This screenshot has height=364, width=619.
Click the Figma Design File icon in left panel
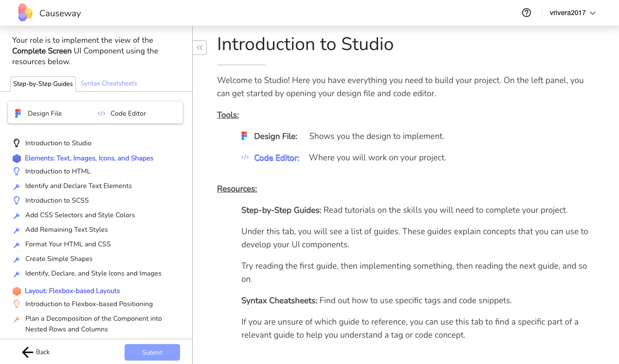[18, 113]
